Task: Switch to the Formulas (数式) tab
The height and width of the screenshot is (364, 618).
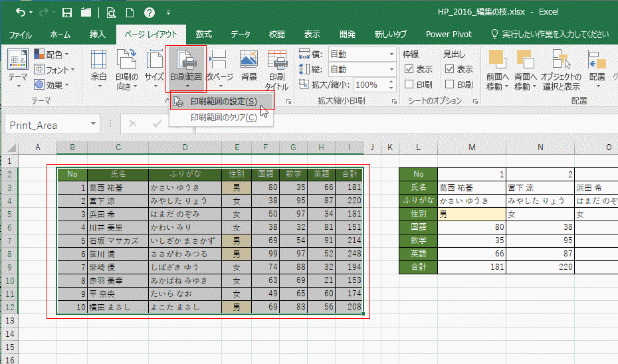Action: (x=203, y=34)
